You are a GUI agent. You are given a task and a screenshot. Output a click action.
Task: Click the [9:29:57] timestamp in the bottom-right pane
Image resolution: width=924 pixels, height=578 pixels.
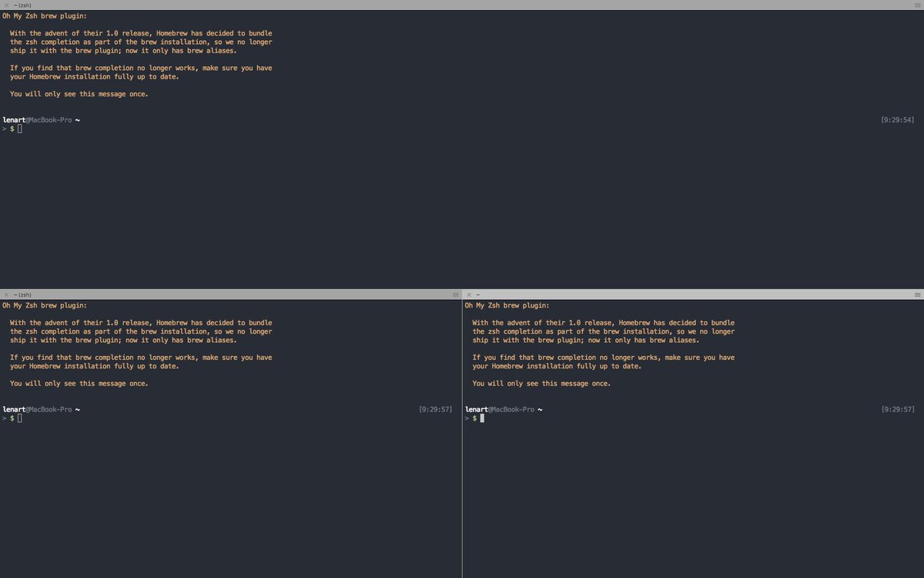[x=898, y=409]
